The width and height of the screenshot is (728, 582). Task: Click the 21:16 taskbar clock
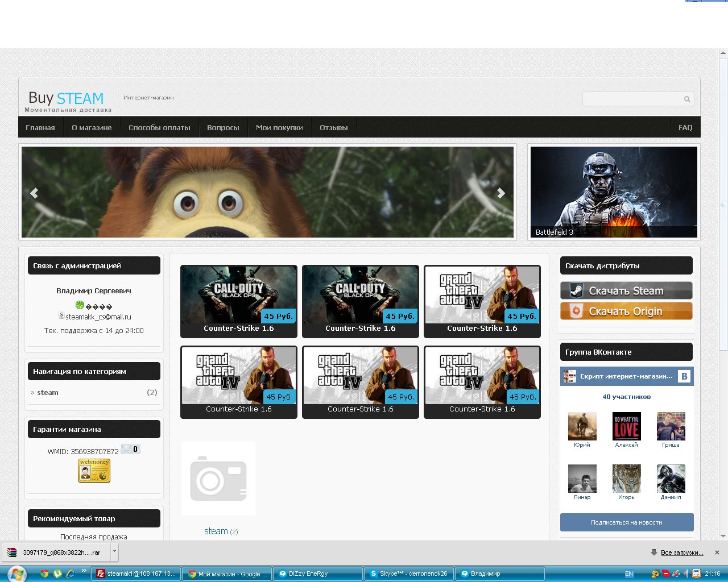tap(713, 574)
